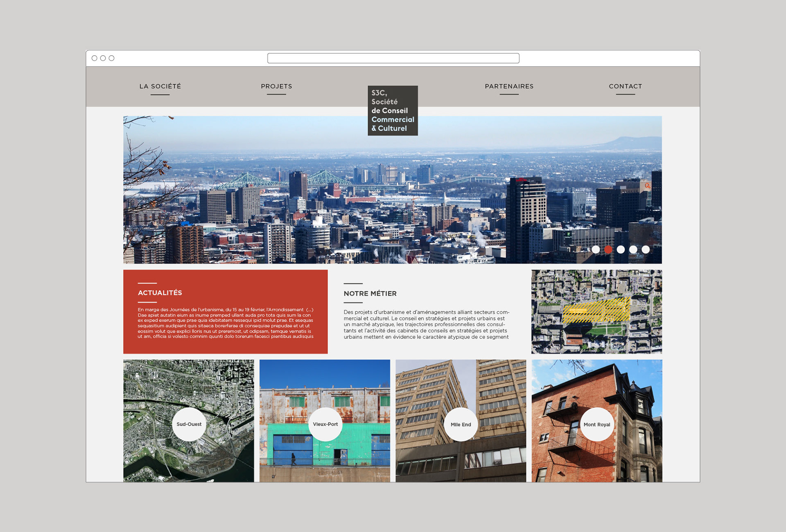The width and height of the screenshot is (786, 532).
Task: Go to the last carousel slide dot
Action: [x=646, y=249]
